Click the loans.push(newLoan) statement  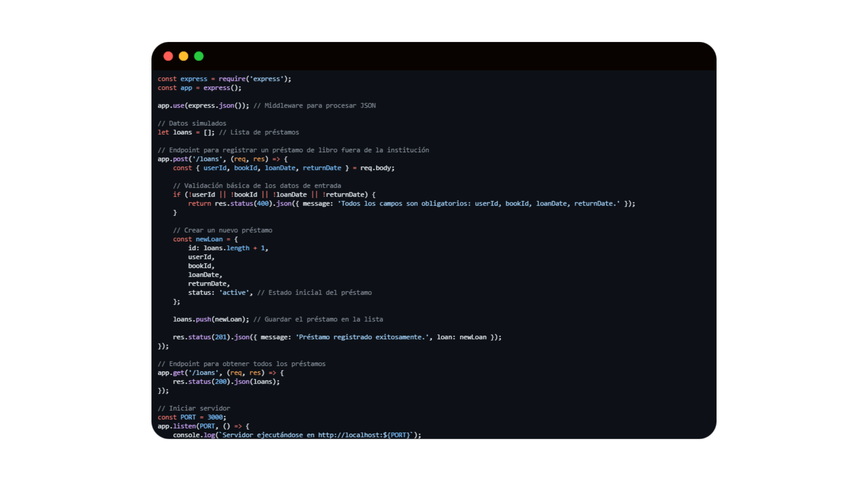click(211, 319)
